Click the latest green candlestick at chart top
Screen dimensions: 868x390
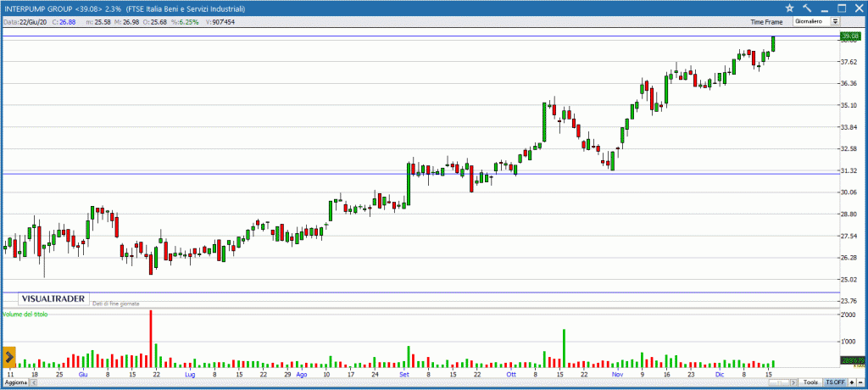pyautogui.click(x=773, y=44)
